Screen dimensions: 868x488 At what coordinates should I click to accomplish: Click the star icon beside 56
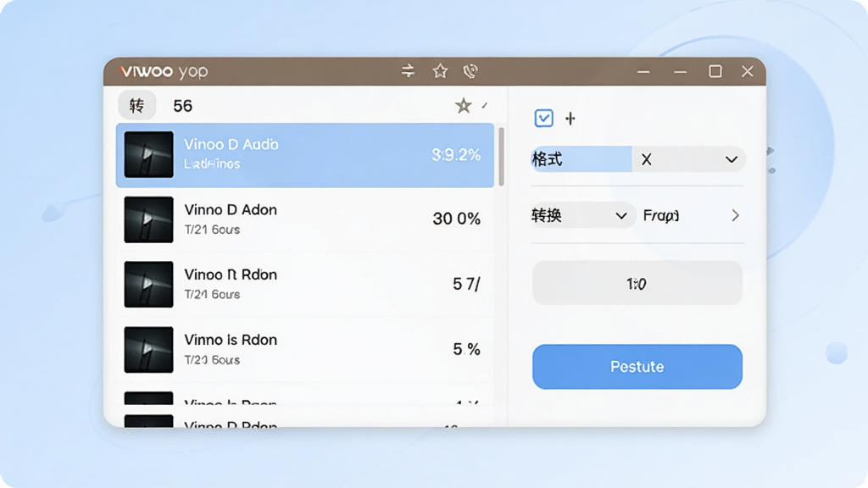tap(464, 105)
